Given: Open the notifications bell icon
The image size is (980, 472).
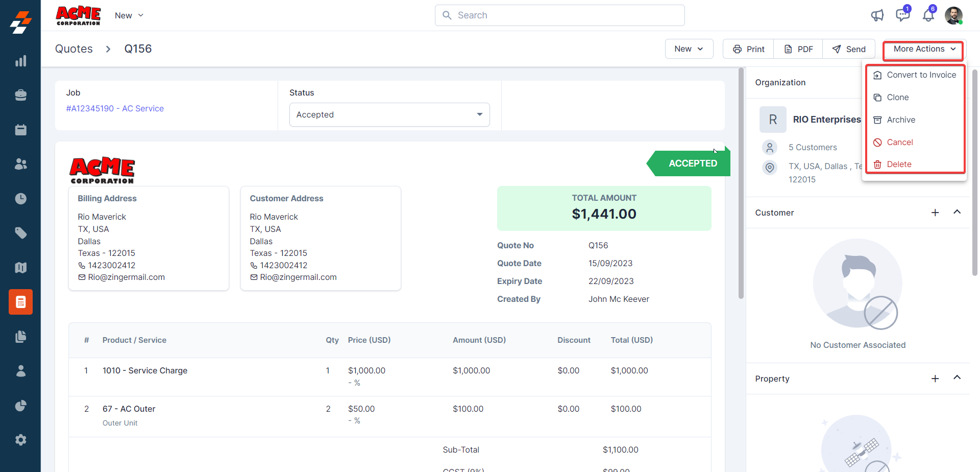Looking at the screenshot, I should coord(928,15).
